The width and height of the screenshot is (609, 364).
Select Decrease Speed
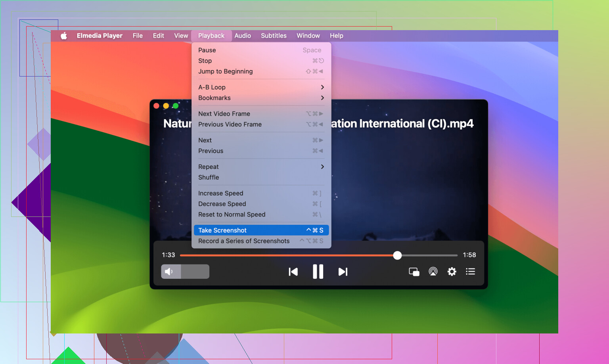[x=261, y=204]
